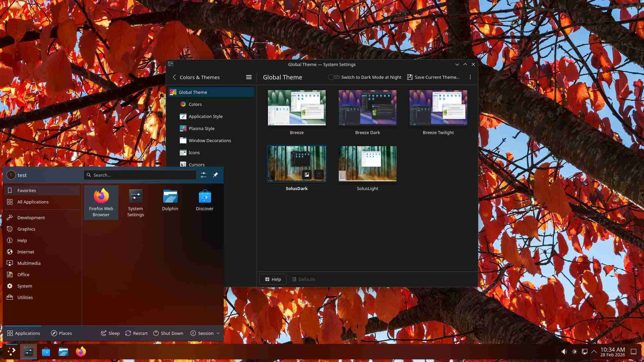The image size is (644, 362).
Task: Switch to the Places tab
Action: click(61, 333)
